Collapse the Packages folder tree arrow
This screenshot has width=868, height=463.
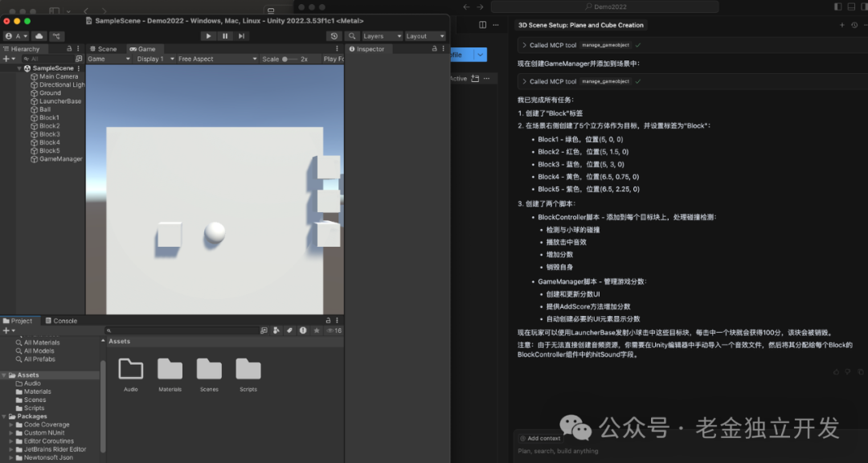5,416
